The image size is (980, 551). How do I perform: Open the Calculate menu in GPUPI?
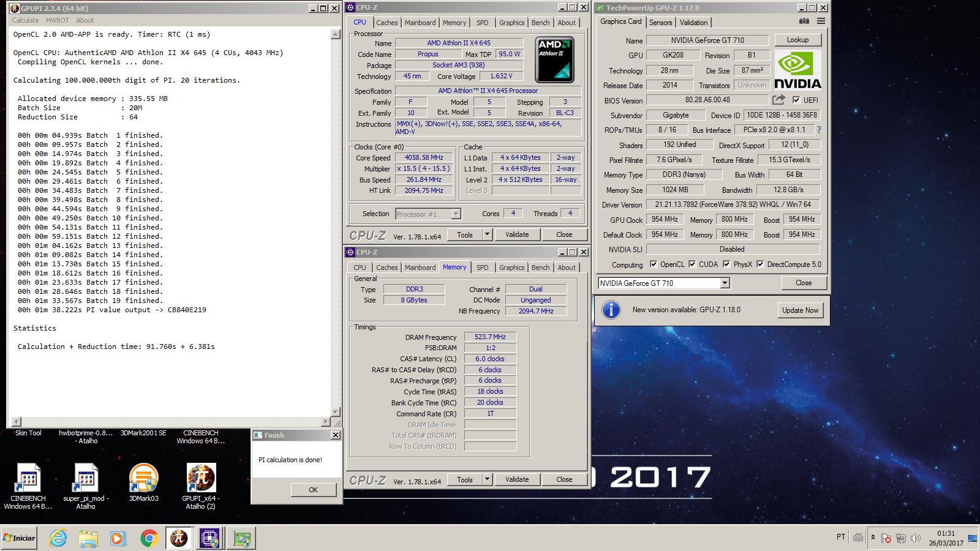(x=25, y=20)
